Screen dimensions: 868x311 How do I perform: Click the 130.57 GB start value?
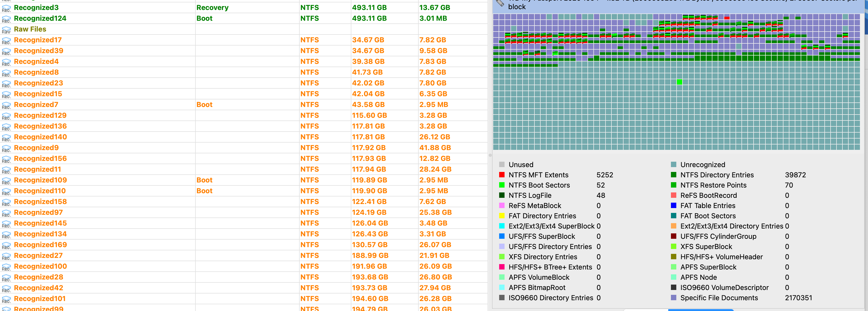(x=370, y=244)
